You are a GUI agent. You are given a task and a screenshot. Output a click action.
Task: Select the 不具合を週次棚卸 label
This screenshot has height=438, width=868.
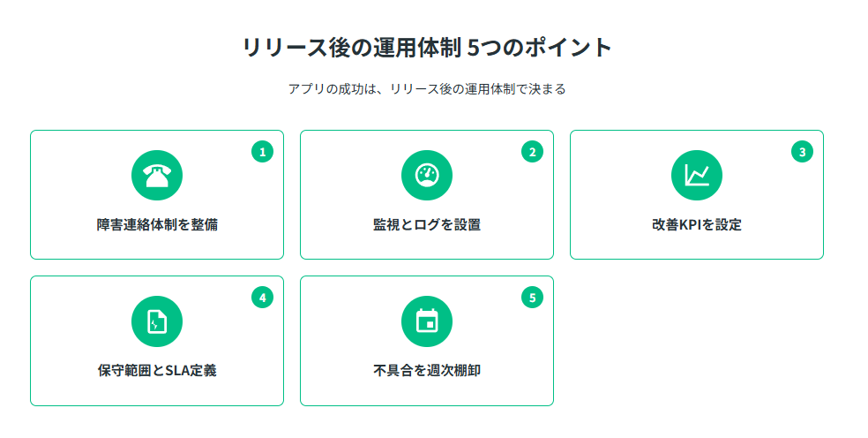(427, 370)
